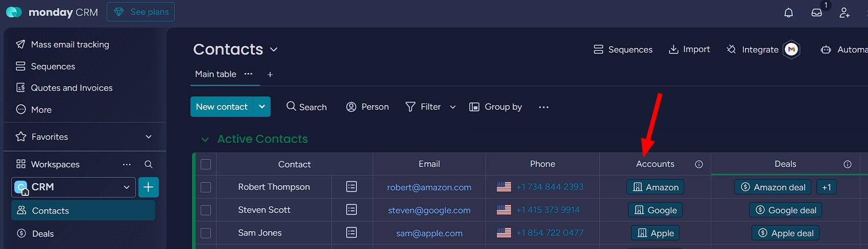
Task: Click the Import button
Action: (x=689, y=49)
